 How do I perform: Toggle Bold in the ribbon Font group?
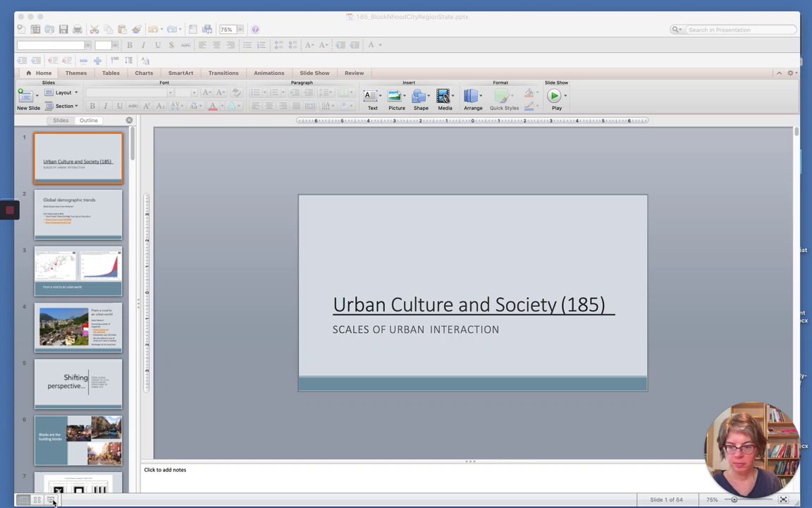pos(92,106)
